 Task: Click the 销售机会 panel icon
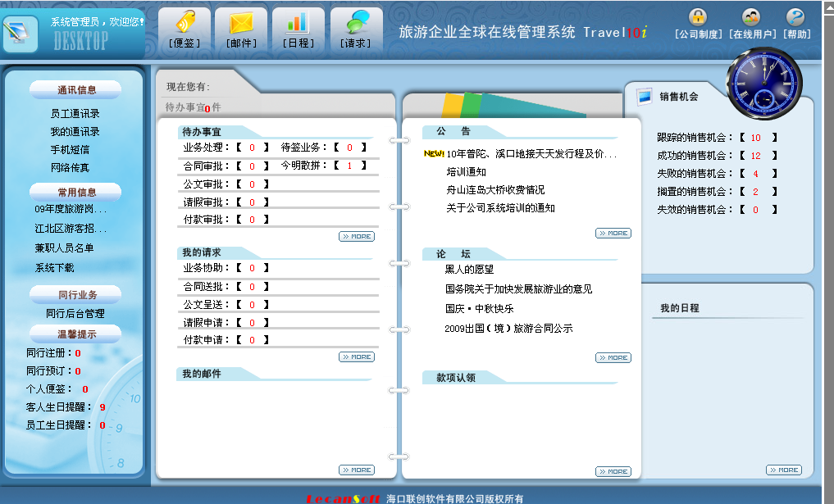click(x=645, y=96)
